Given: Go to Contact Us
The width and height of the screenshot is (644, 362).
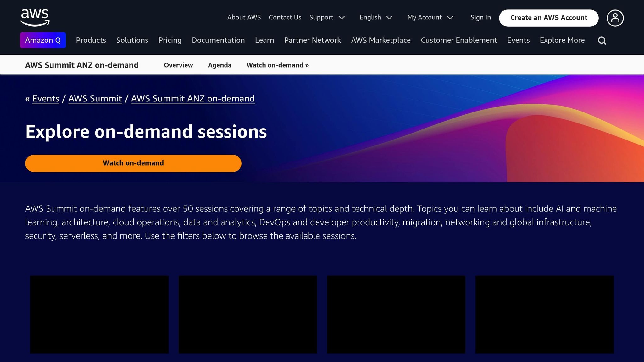Looking at the screenshot, I should point(285,18).
